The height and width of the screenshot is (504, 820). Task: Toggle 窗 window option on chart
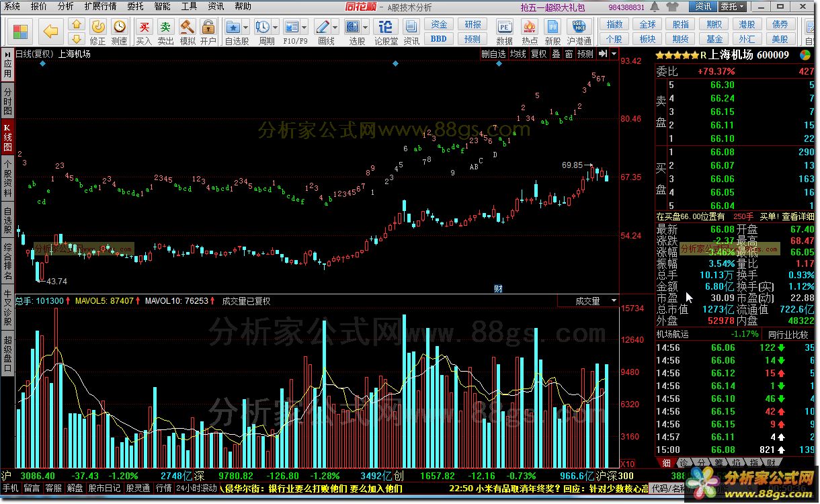[x=569, y=54]
